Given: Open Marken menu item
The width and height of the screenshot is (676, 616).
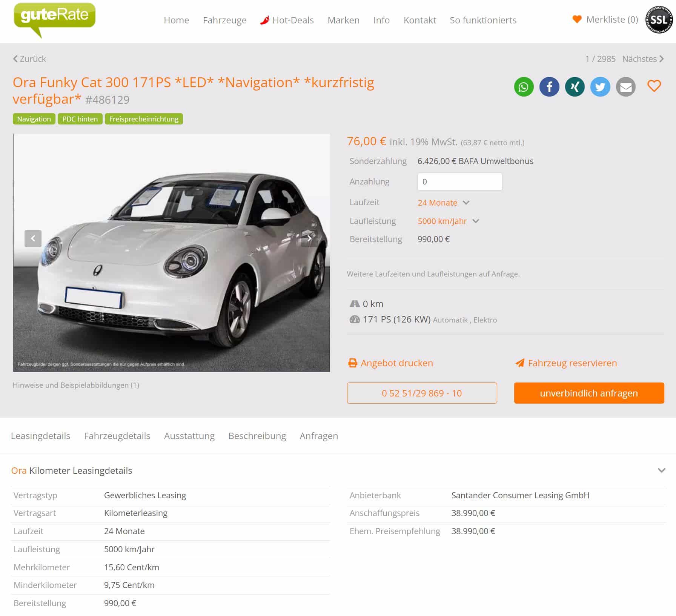Looking at the screenshot, I should point(344,20).
